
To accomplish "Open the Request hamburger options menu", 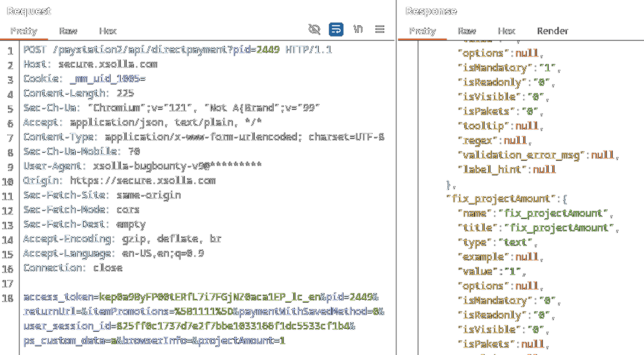I will click(380, 29).
